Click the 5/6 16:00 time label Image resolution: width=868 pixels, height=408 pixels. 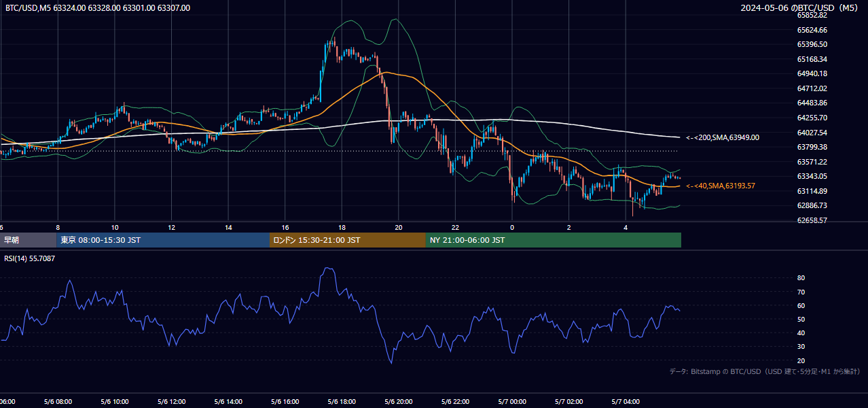285,402
